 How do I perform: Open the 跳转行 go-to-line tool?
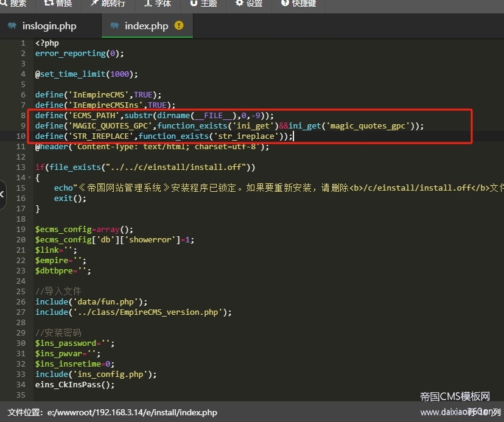point(108,4)
